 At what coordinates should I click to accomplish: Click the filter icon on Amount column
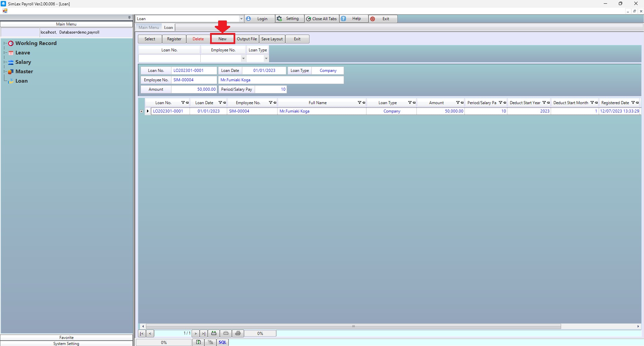coord(458,103)
